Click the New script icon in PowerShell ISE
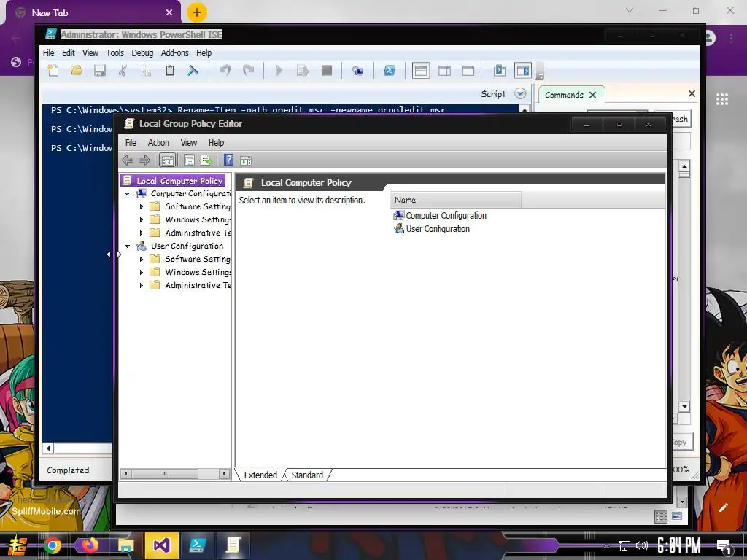 point(53,71)
